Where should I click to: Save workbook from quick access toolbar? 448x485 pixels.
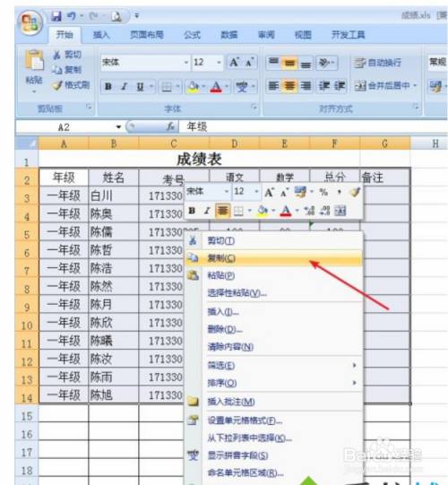point(56,16)
